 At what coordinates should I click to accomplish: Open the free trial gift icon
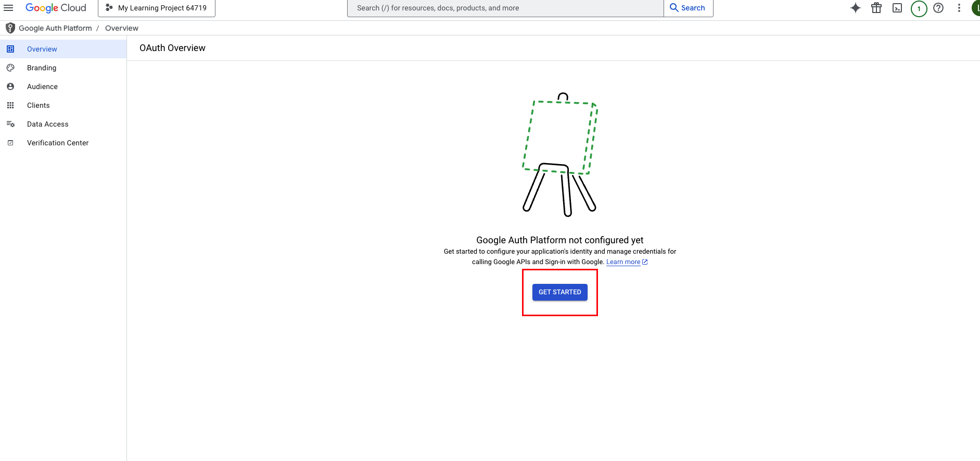[x=876, y=8]
